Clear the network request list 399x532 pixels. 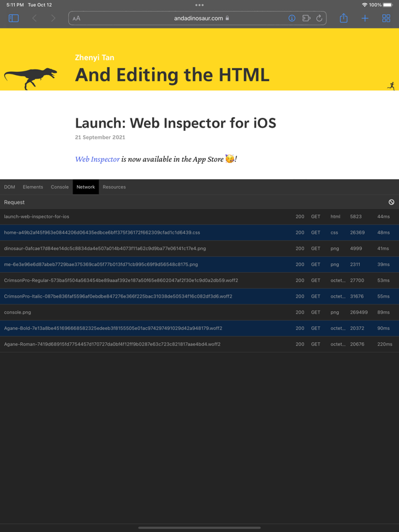392,202
